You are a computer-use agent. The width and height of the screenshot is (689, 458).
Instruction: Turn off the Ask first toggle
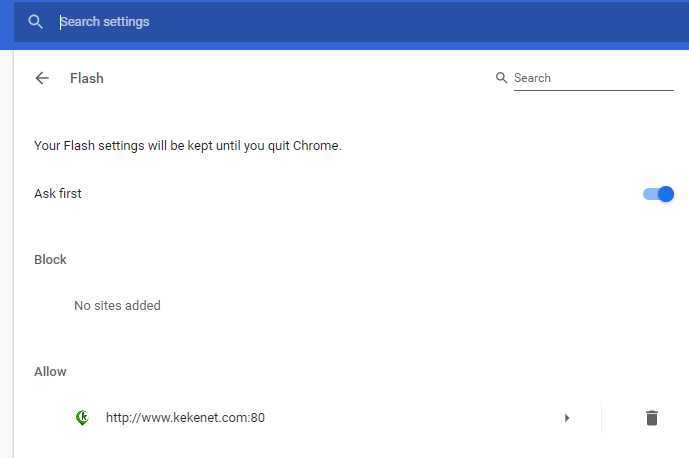click(x=658, y=194)
